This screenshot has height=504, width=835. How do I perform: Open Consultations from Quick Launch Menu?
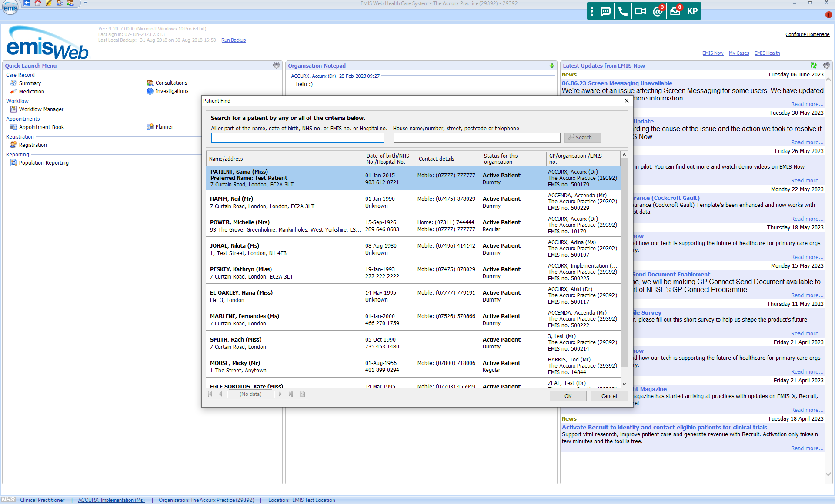[x=171, y=83]
